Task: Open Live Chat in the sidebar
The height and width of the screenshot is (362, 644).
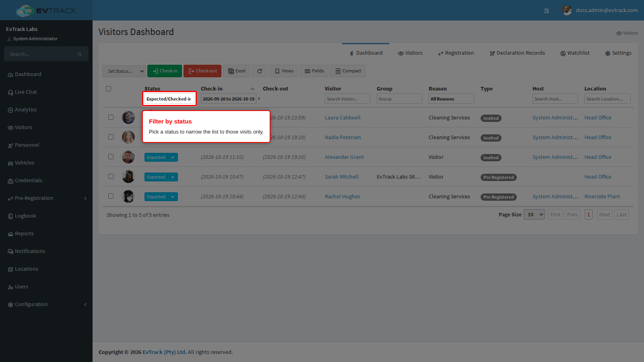Action: [26, 92]
